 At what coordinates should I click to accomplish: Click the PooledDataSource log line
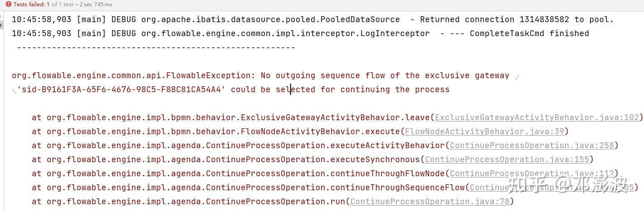313,19
